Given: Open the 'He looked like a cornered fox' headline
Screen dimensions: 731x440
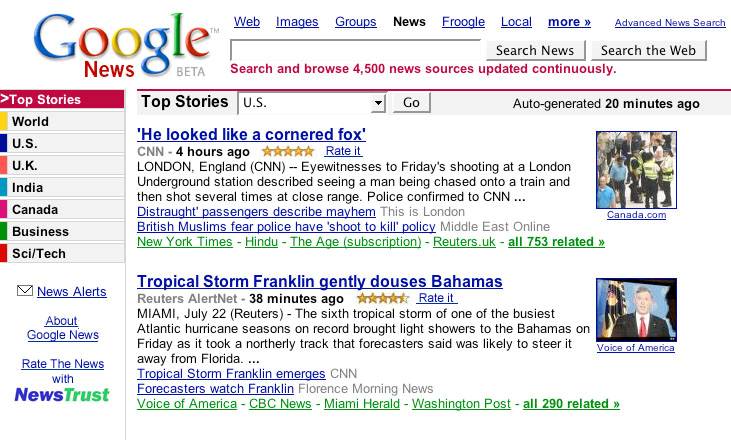Looking at the screenshot, I should coord(251,134).
